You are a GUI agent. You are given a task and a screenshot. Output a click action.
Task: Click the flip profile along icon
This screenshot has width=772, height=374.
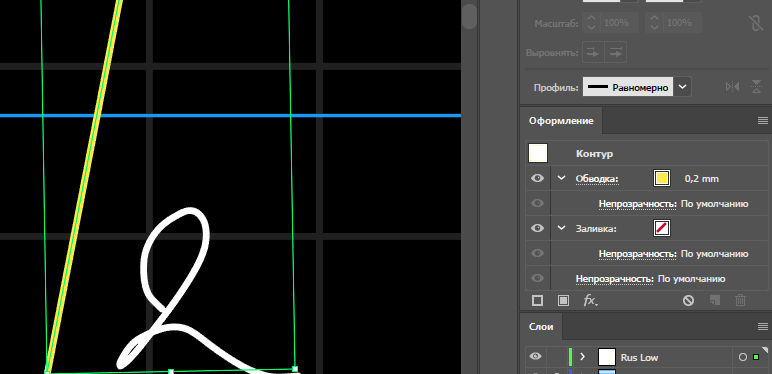click(x=733, y=87)
